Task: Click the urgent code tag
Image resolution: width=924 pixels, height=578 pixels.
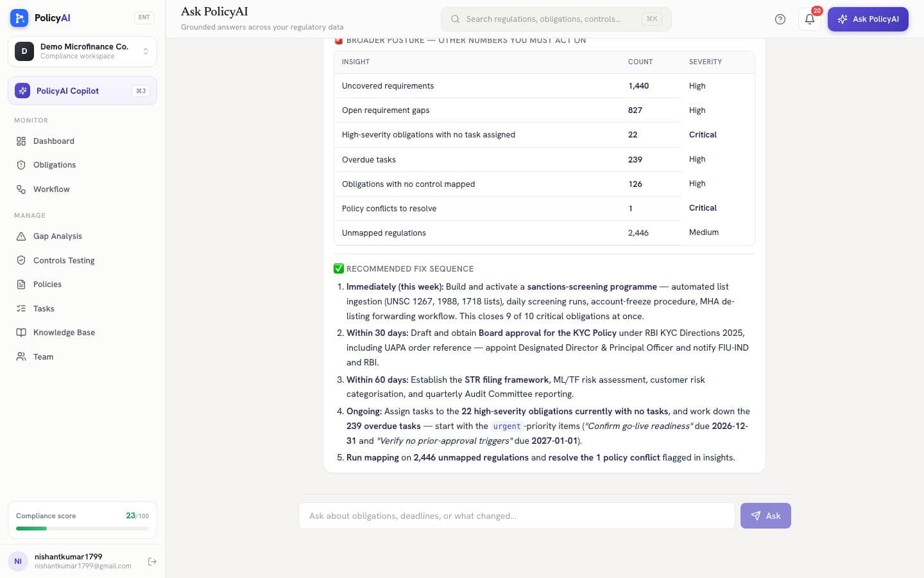Action: [x=507, y=426]
